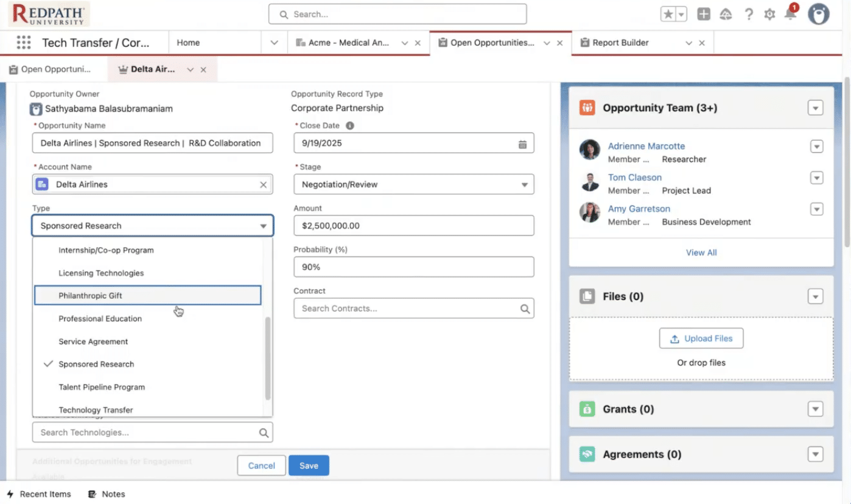Click the Favorites star icon
This screenshot has height=504, width=851.
click(x=668, y=15)
